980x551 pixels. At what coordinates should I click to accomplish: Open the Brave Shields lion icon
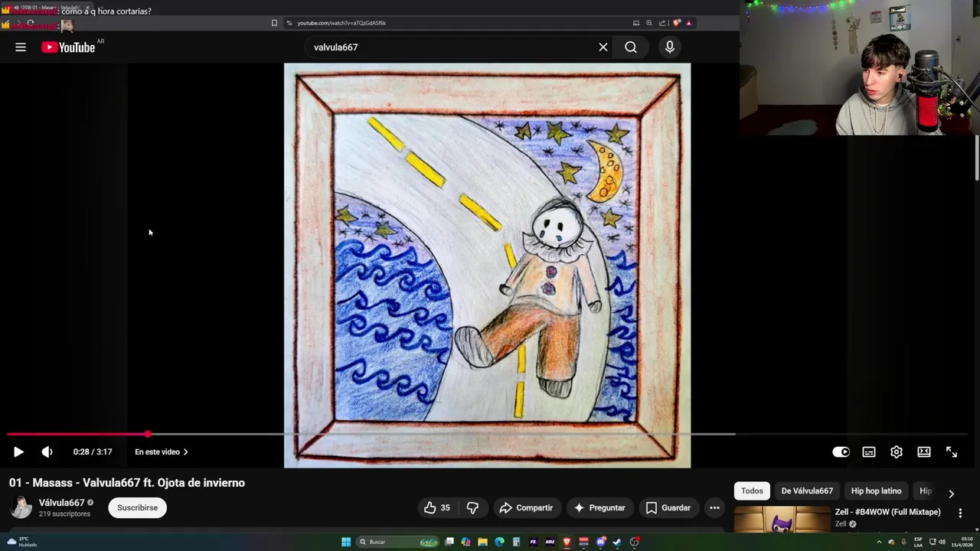(x=677, y=23)
